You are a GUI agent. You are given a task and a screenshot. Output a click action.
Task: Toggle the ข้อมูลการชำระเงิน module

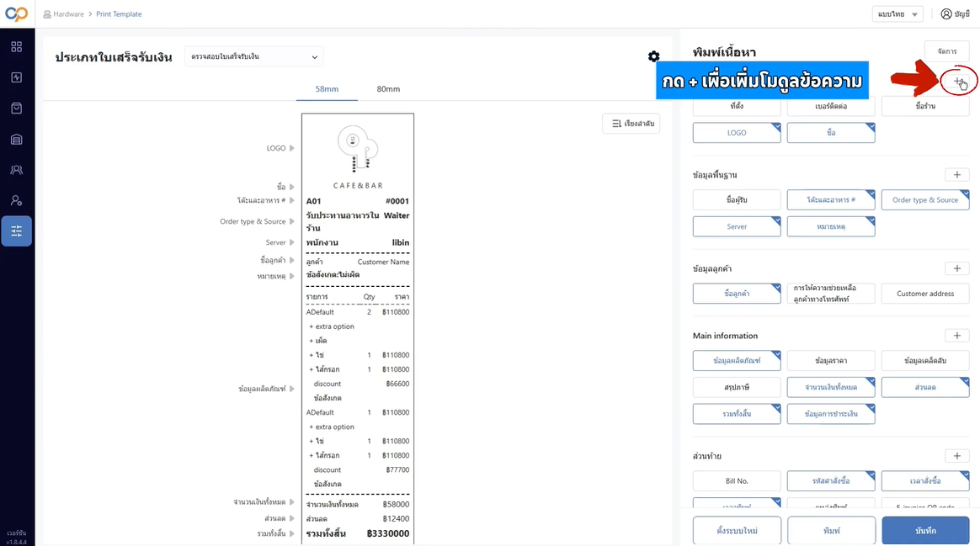click(831, 414)
